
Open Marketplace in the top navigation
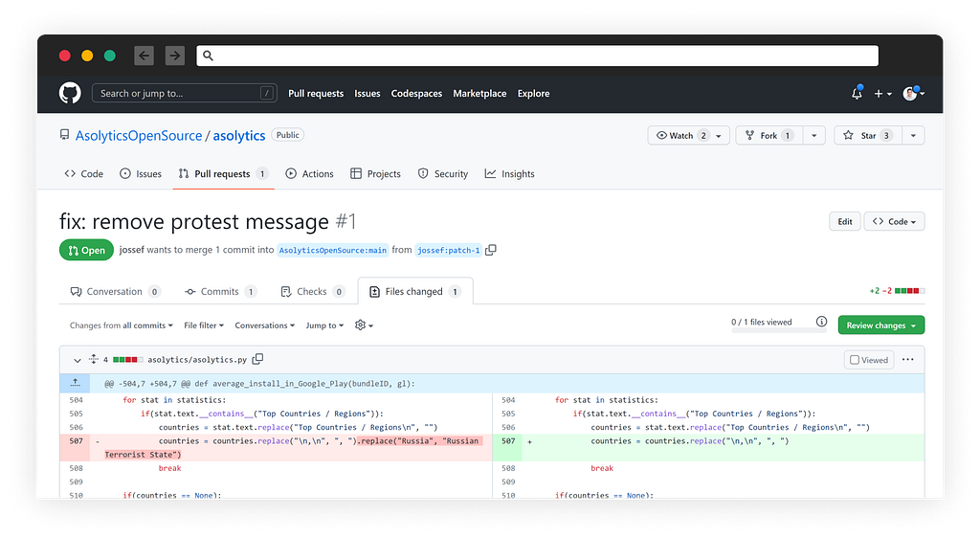coord(479,93)
